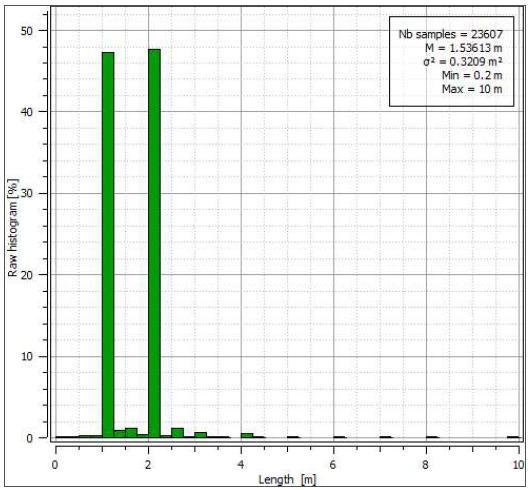Click the y-axis tick label 40
531x490 pixels.
coord(27,112)
